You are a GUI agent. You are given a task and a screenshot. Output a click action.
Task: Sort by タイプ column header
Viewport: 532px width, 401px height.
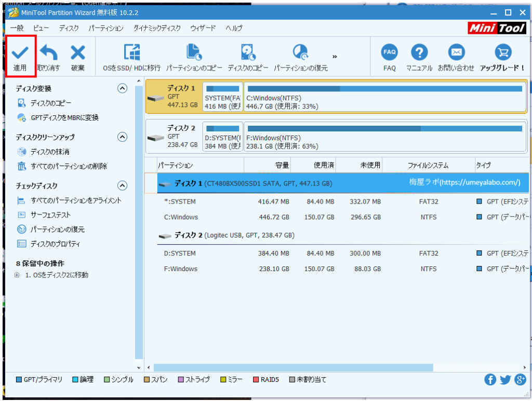point(502,165)
